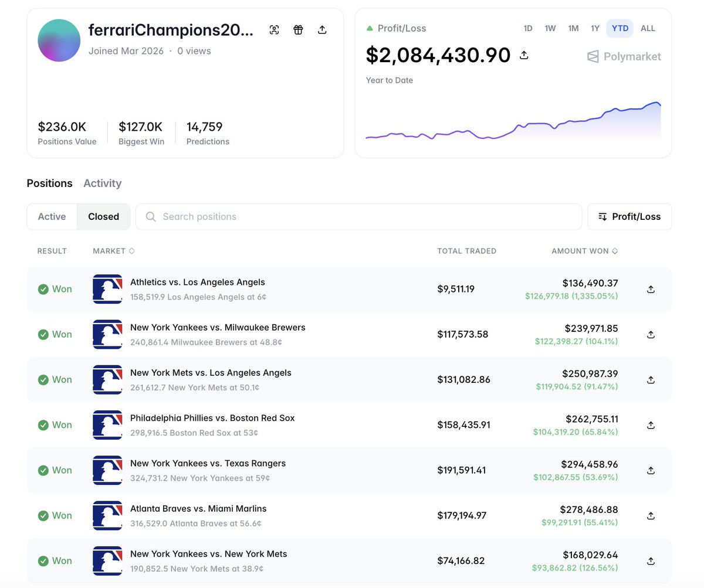This screenshot has width=704, height=588.
Task: Click the $250,987.39 amount won
Action: pyautogui.click(x=591, y=373)
